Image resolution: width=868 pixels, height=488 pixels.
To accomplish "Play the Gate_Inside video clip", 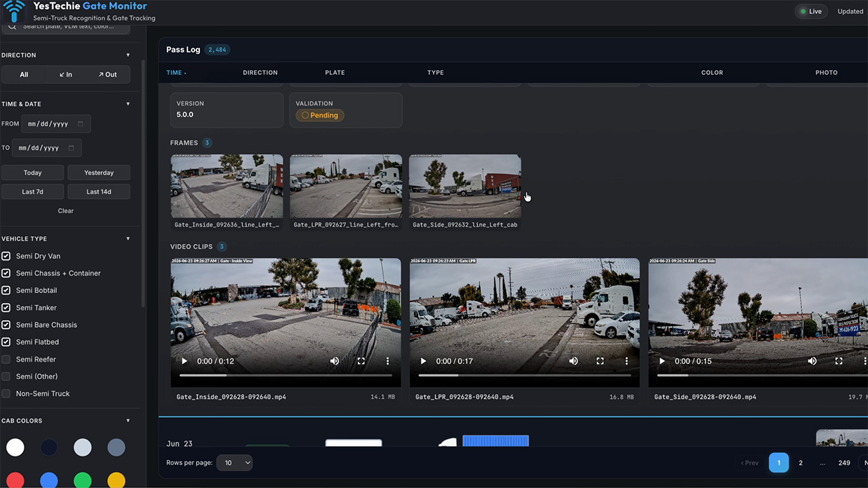I will (185, 361).
